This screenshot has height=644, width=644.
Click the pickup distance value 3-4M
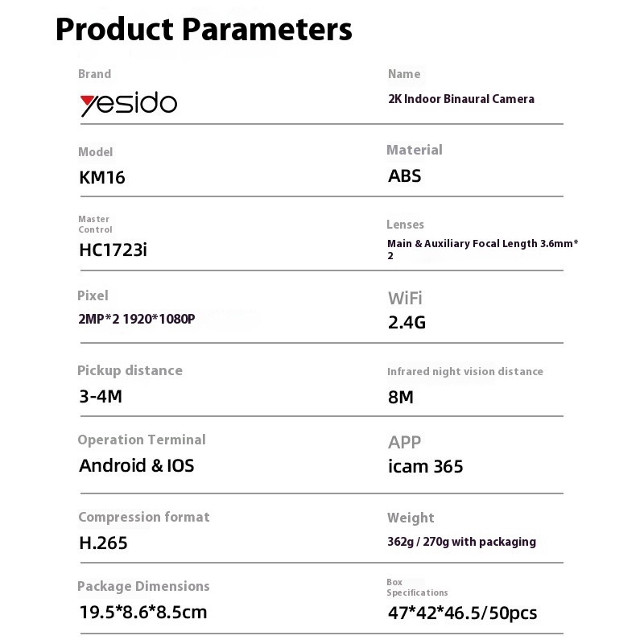(101, 396)
